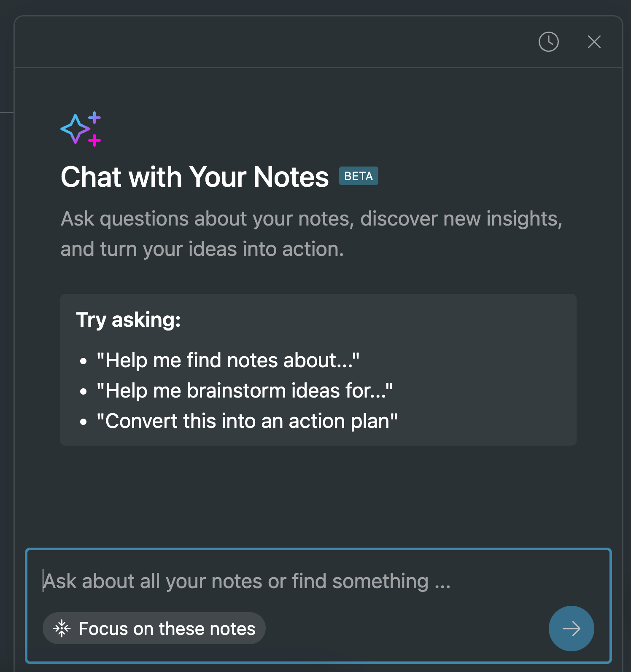Click the Chat with Your Notes heading
The width and height of the screenshot is (631, 672).
point(194,177)
